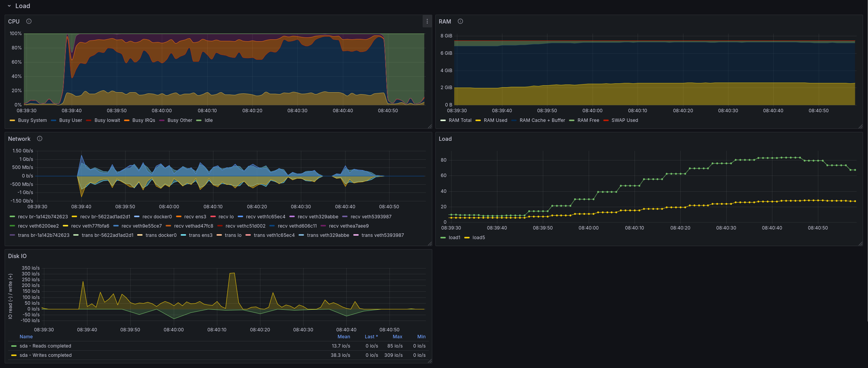The image size is (868, 368).
Task: Open the Disk IO panel title
Action: (17, 256)
